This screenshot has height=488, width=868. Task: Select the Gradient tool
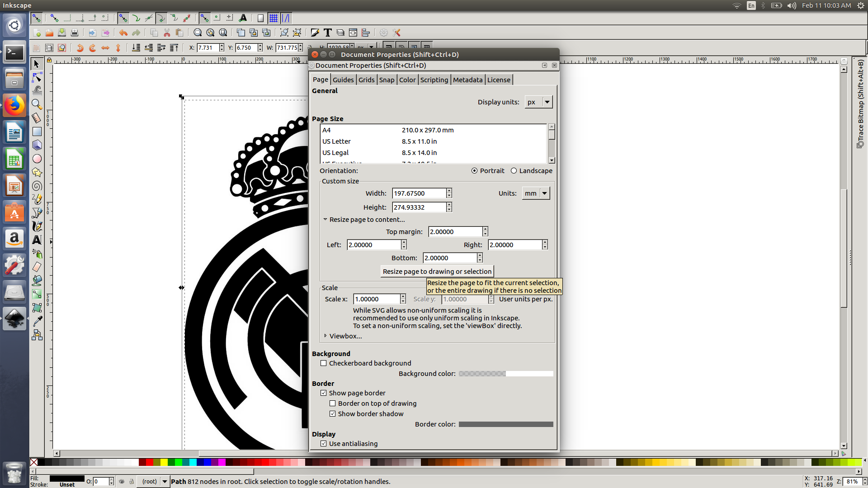[37, 294]
